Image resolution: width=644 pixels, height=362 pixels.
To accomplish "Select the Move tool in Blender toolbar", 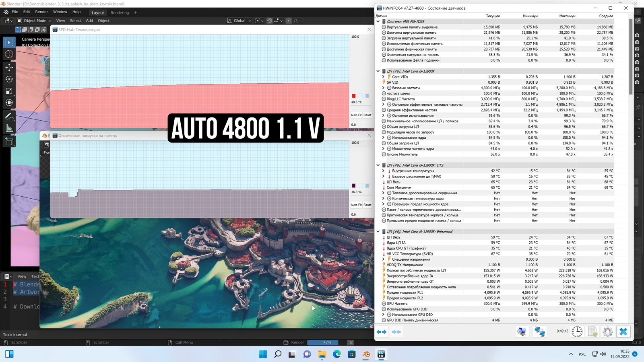I will [x=9, y=68].
